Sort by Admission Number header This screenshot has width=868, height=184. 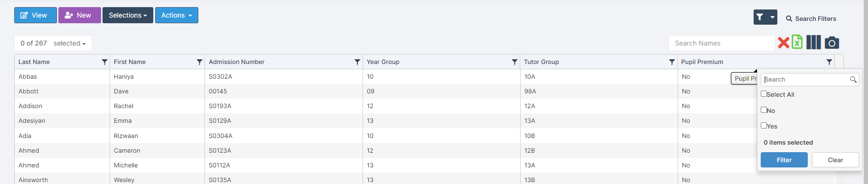tap(237, 62)
